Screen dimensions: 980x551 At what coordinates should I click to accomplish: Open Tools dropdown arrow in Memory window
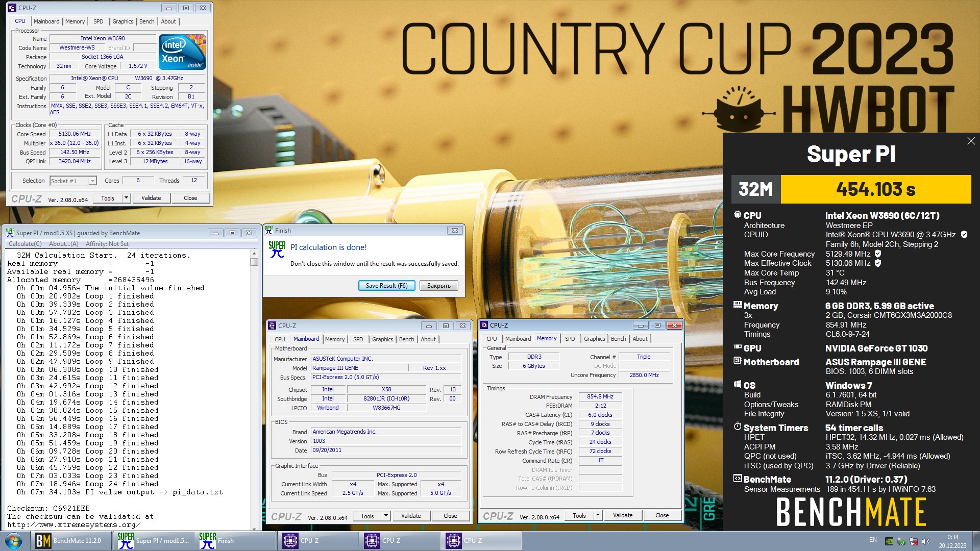point(598,515)
